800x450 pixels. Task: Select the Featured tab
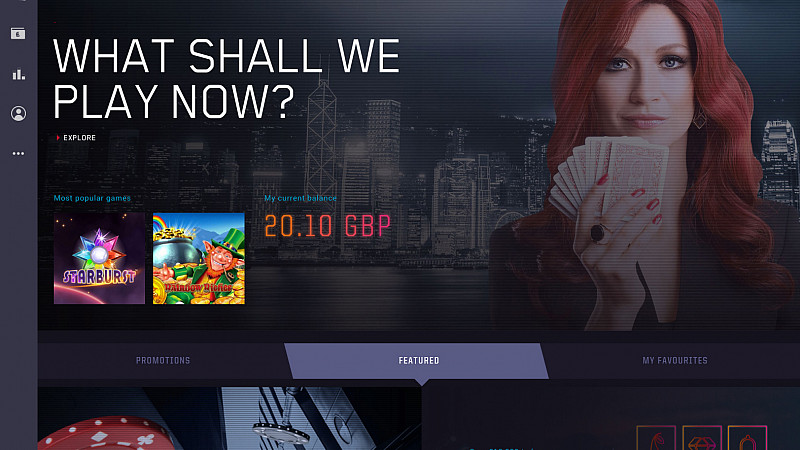pyautogui.click(x=418, y=361)
